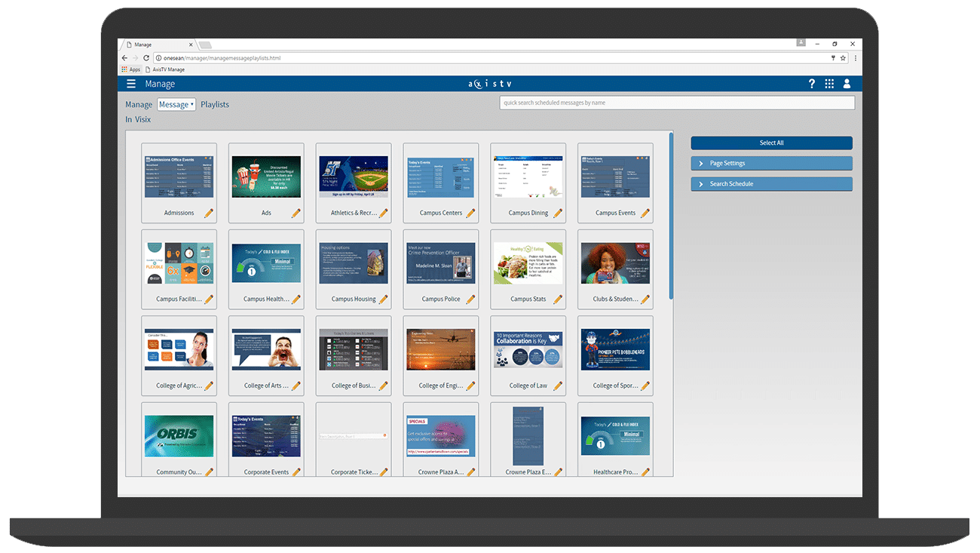Click the user profile icon

(846, 84)
